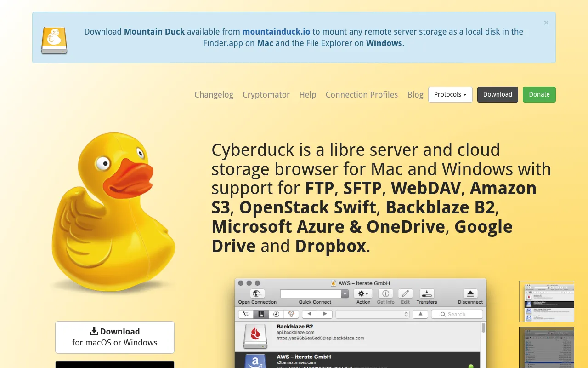Open Connection Profiles in the nav bar
588x368 pixels.
(362, 94)
